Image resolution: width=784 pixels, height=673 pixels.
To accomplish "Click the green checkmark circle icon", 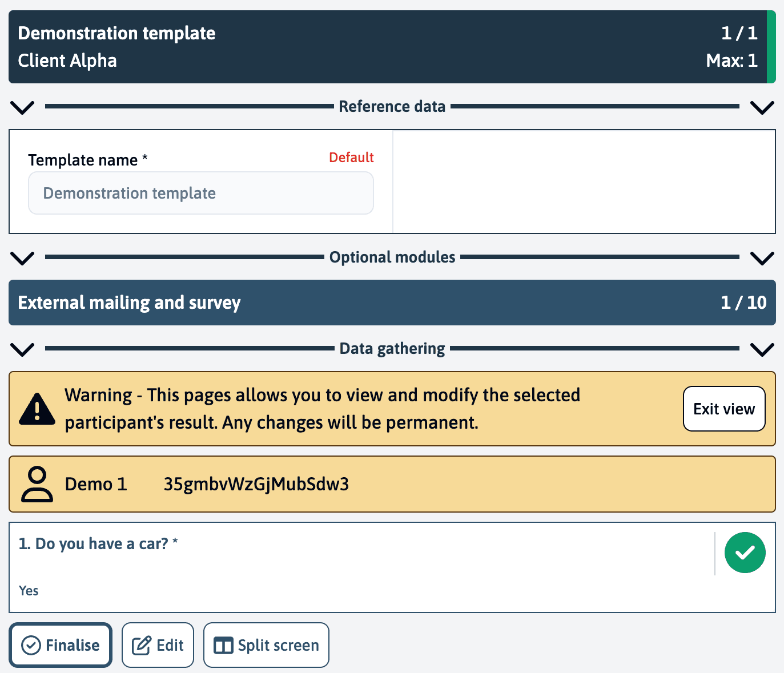I will [745, 553].
